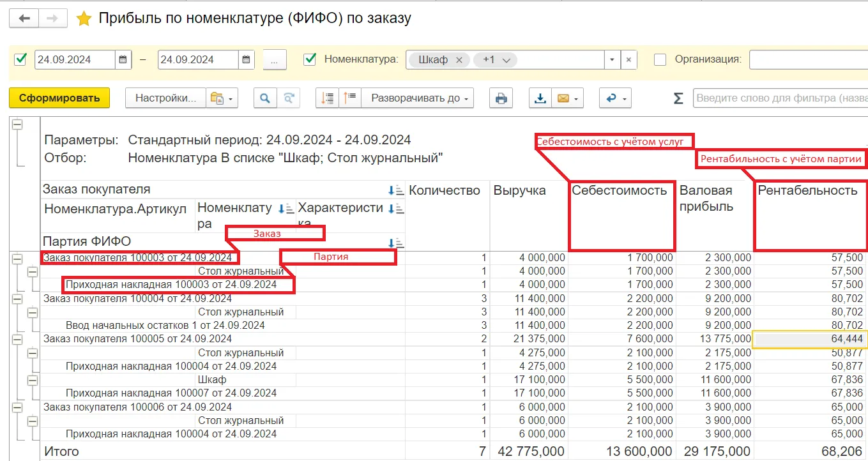Viewport: 868px width, 461px height.
Task: Click the Количество column header
Action: [x=445, y=190]
